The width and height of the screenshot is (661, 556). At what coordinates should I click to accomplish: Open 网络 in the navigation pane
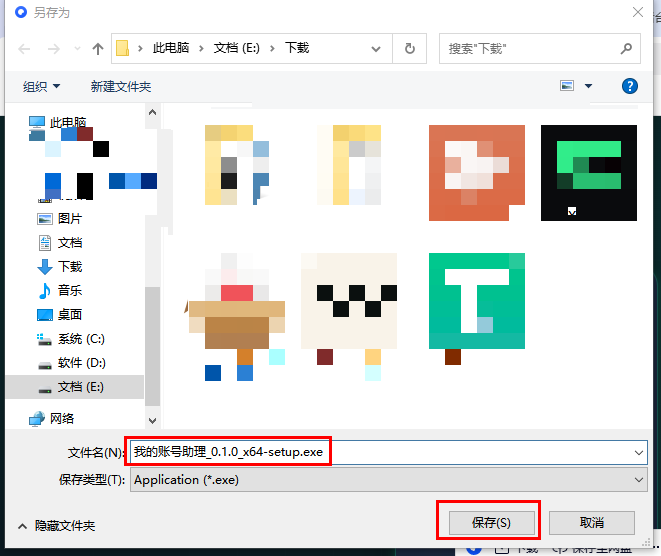(x=62, y=419)
